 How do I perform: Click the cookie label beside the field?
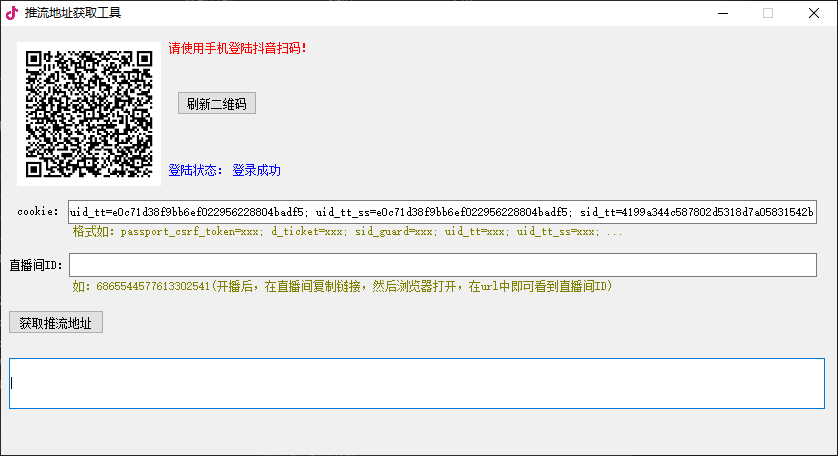click(x=38, y=212)
